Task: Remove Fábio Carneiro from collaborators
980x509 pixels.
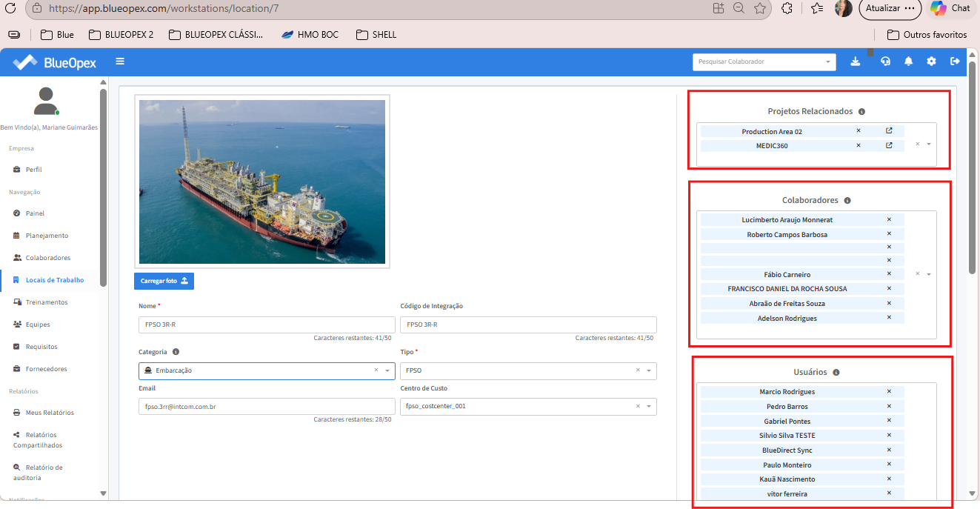Action: click(889, 274)
